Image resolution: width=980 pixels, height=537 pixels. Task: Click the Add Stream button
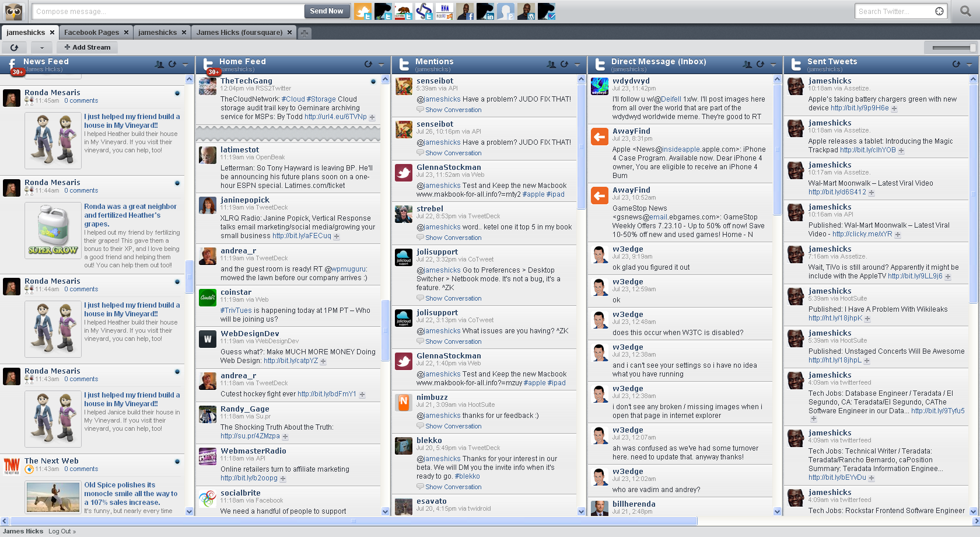tap(87, 47)
